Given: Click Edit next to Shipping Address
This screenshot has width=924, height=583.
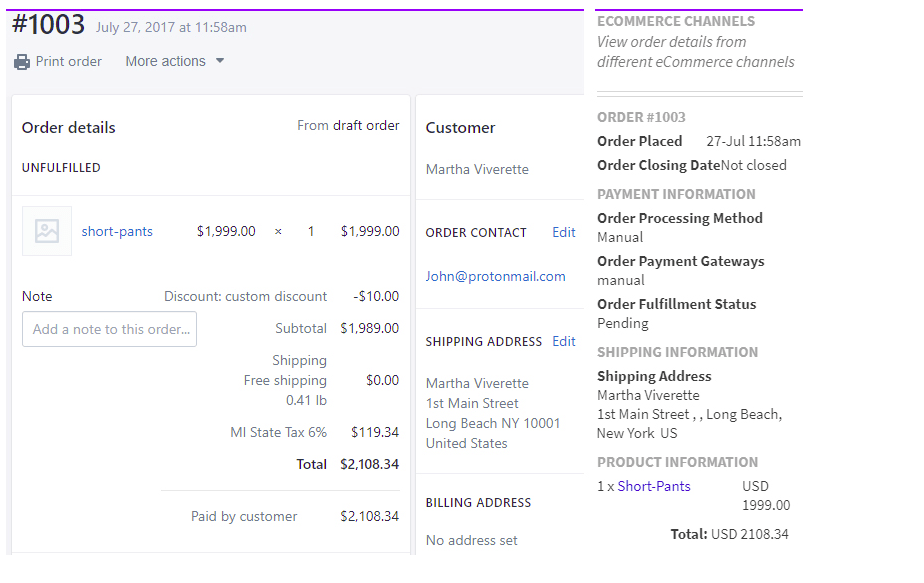Looking at the screenshot, I should [563, 341].
